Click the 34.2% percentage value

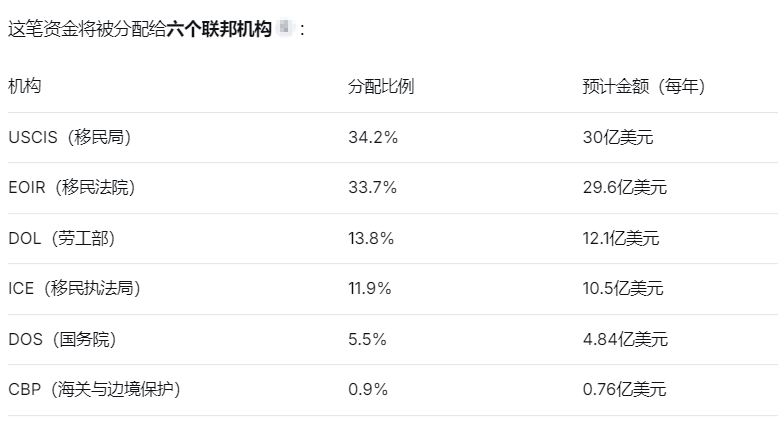(x=373, y=137)
